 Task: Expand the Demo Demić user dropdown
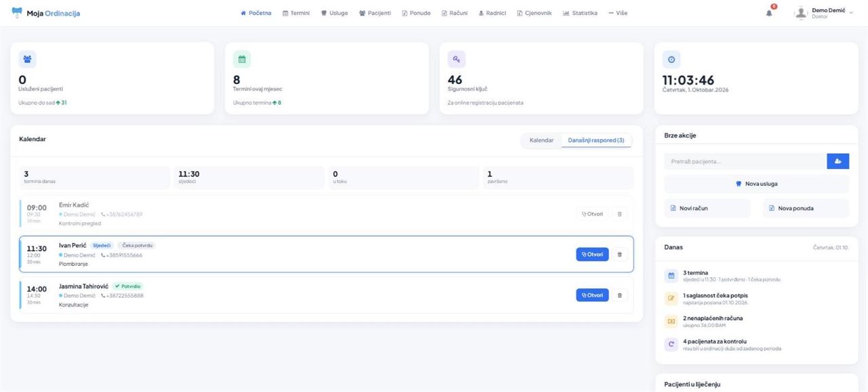click(x=825, y=13)
